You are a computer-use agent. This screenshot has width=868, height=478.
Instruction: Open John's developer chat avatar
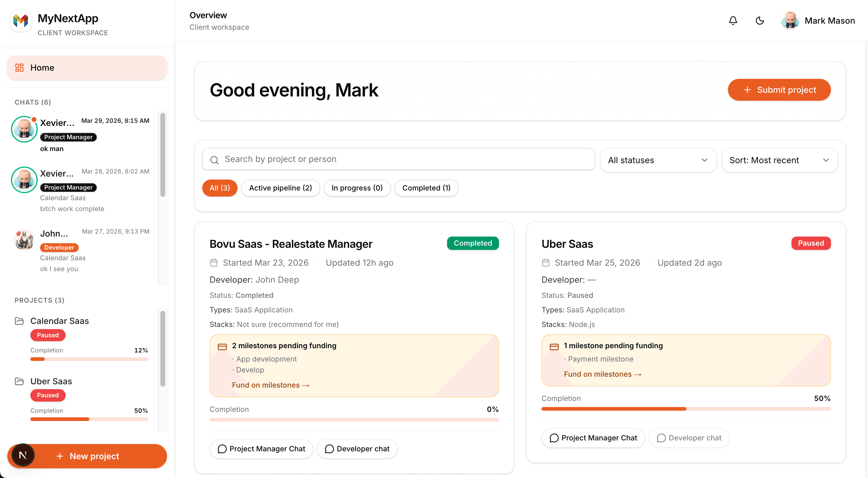pyautogui.click(x=24, y=240)
